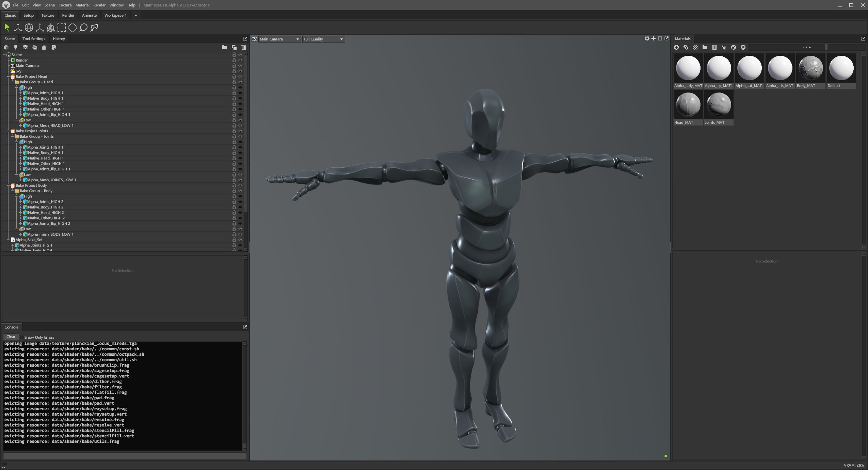Viewport: 868px width, 470px height.
Task: Open the Material menu
Action: tap(82, 5)
